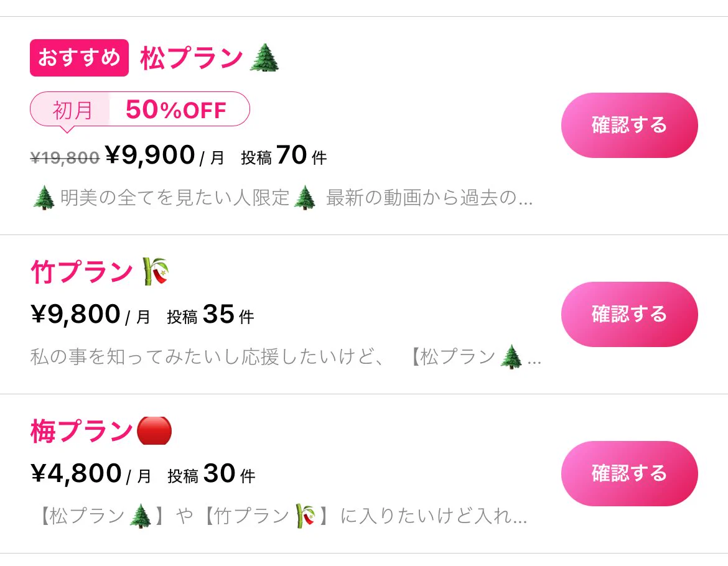Click the ¥4,800 monthly price
This screenshot has height=566, width=728.
pyautogui.click(x=76, y=474)
